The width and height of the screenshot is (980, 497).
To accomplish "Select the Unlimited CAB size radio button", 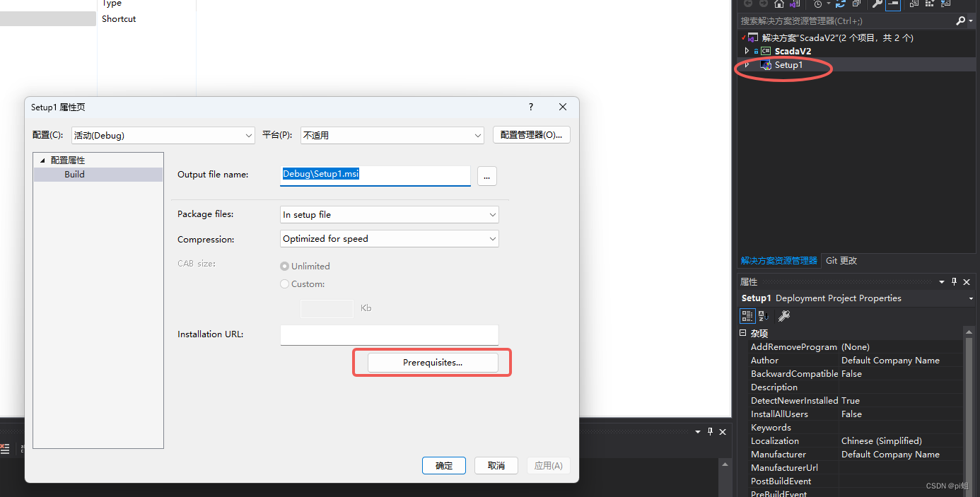I will pyautogui.click(x=284, y=266).
